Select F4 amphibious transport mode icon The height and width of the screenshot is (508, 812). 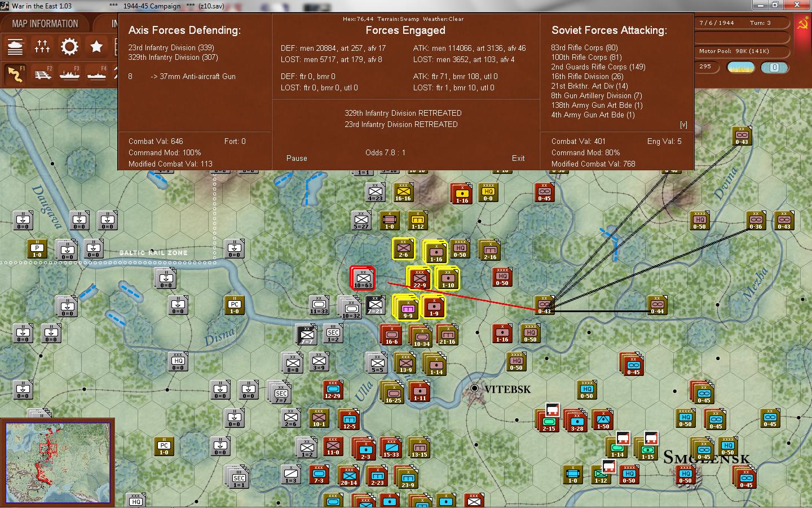96,74
